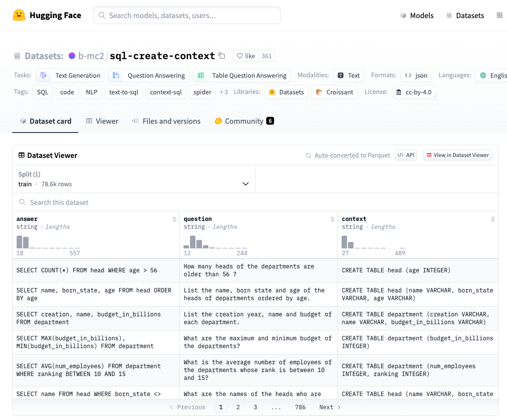Click the SQL tag

point(43,92)
